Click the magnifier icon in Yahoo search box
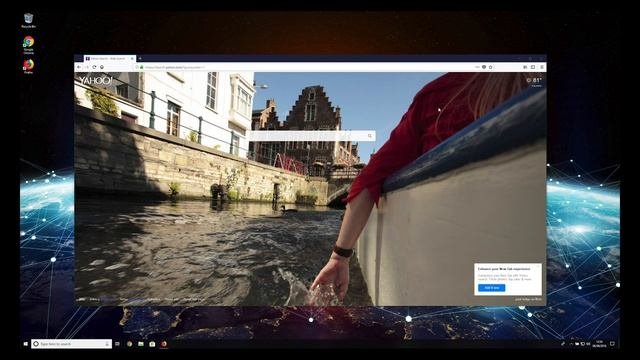 (370, 136)
